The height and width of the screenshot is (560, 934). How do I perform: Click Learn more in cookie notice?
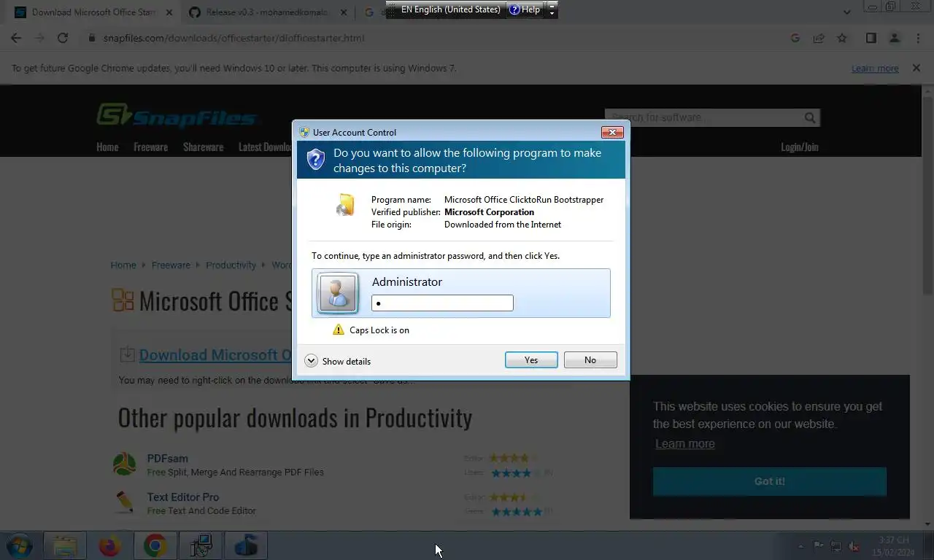(x=684, y=444)
